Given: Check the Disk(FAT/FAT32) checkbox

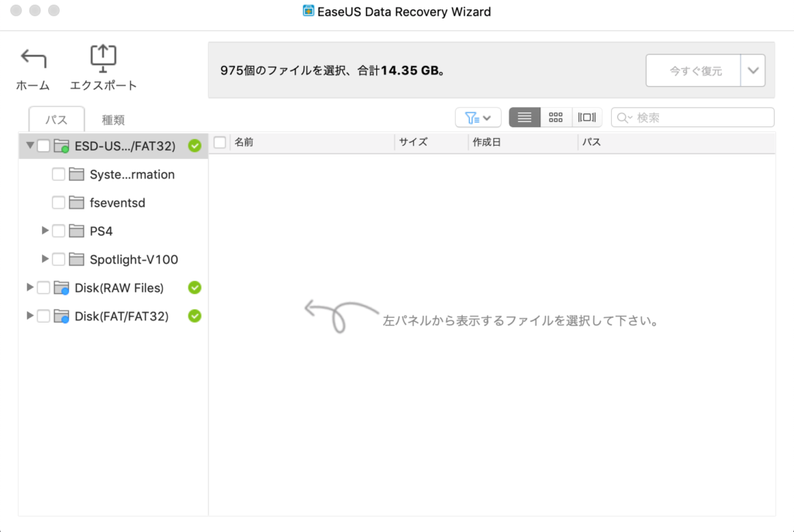Looking at the screenshot, I should pos(43,316).
